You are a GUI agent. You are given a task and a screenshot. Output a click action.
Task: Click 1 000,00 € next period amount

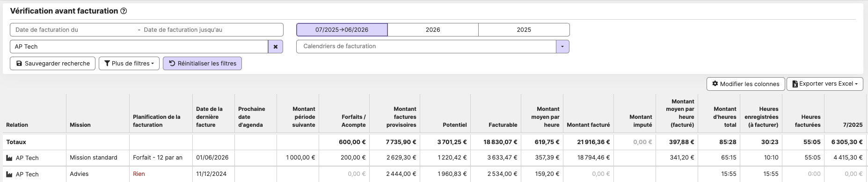pos(300,158)
